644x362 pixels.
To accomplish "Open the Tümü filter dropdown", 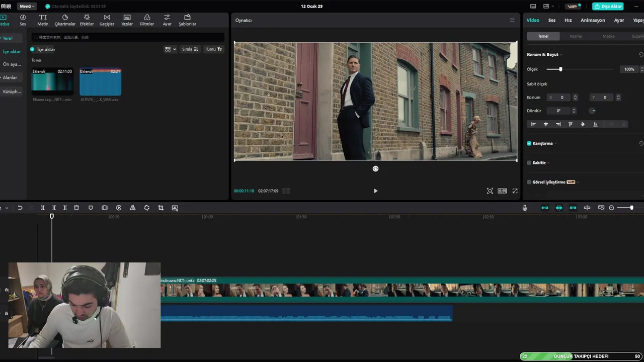I will (x=214, y=49).
